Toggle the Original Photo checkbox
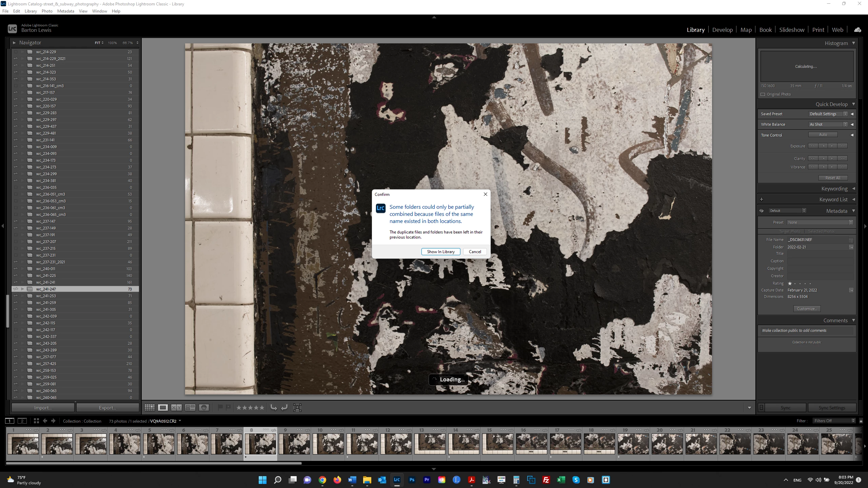This screenshot has height=488, width=868. point(763,94)
